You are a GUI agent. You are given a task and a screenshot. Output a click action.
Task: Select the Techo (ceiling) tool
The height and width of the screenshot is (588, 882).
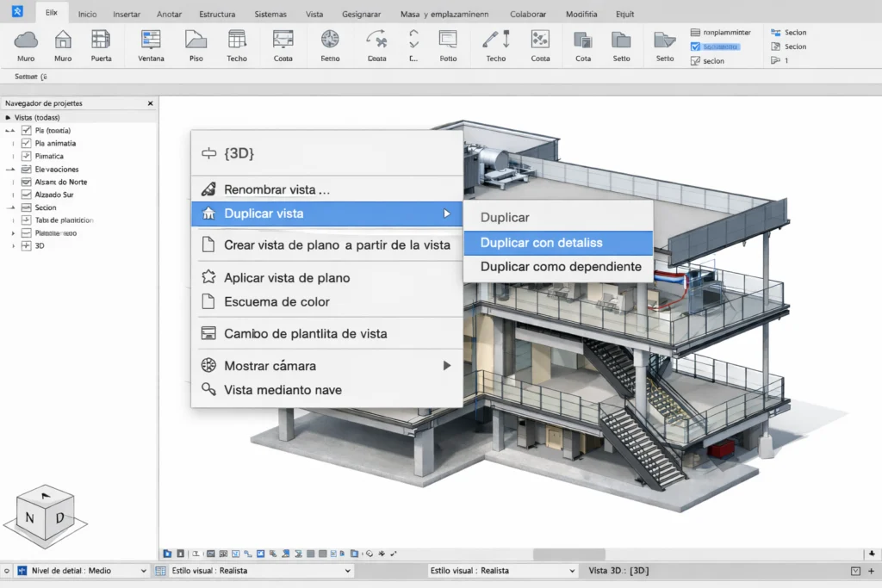239,41
